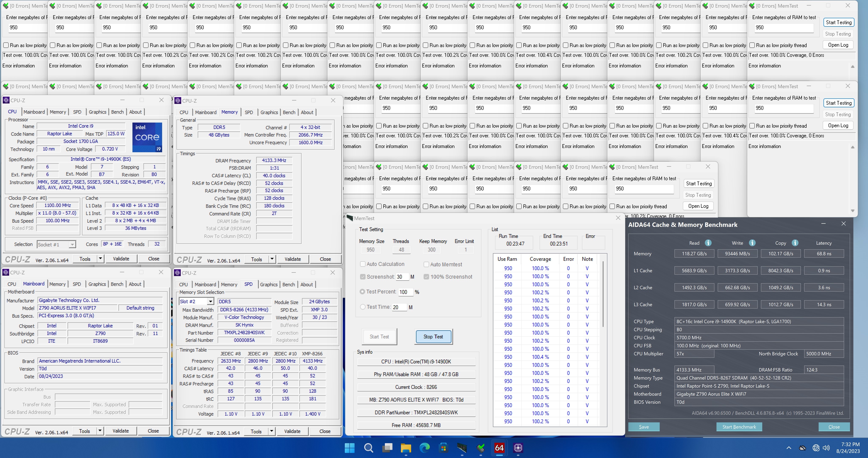Open Graphics tab in CPU-Z SPD window
The height and width of the screenshot is (458, 868).
point(268,284)
